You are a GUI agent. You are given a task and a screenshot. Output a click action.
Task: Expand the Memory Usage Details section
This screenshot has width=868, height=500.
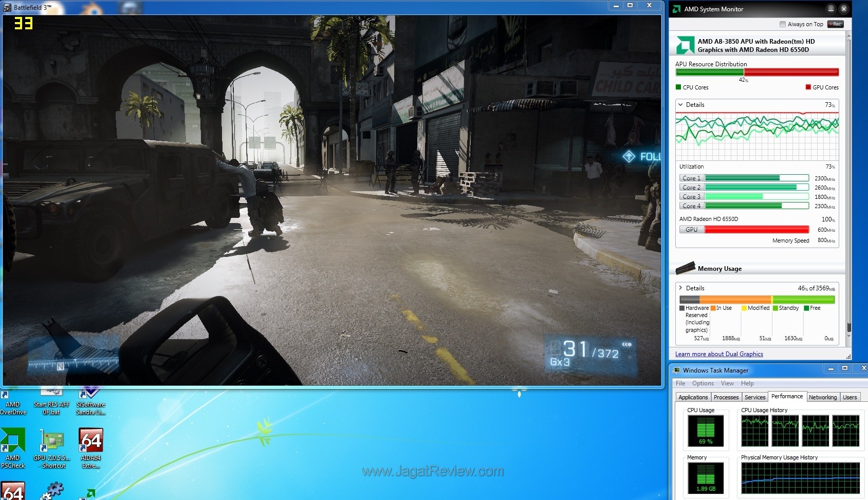tap(680, 288)
